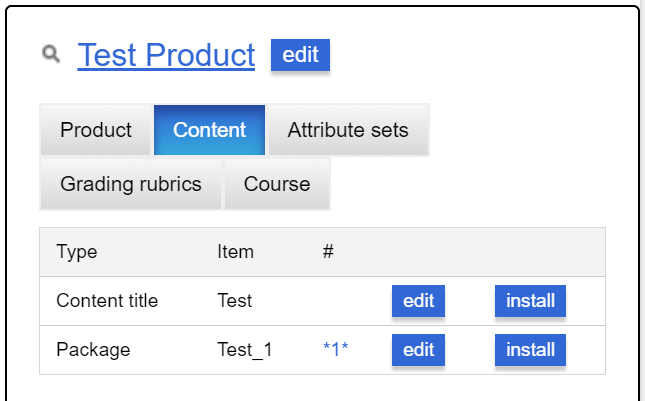Switch to the Product tab
This screenshot has height=401, width=645.
tap(96, 130)
